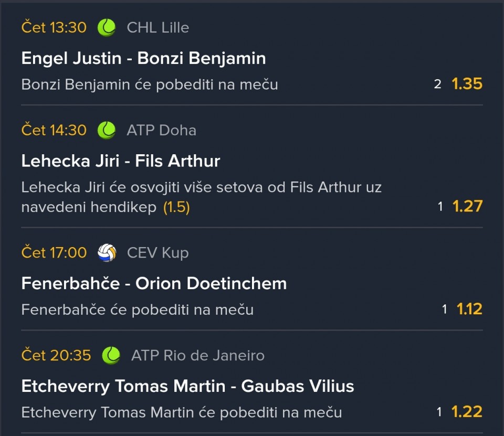Click the tennis ball icon beside ATP Doha
This screenshot has width=504, height=436.
[107, 130]
